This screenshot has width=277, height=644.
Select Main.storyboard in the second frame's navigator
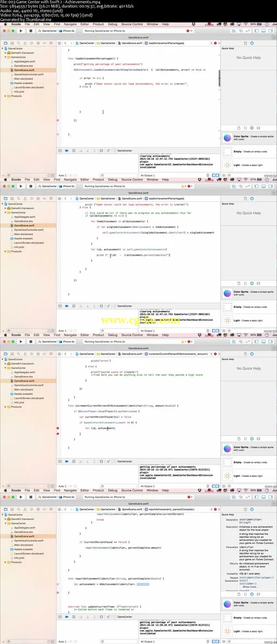tap(23, 234)
